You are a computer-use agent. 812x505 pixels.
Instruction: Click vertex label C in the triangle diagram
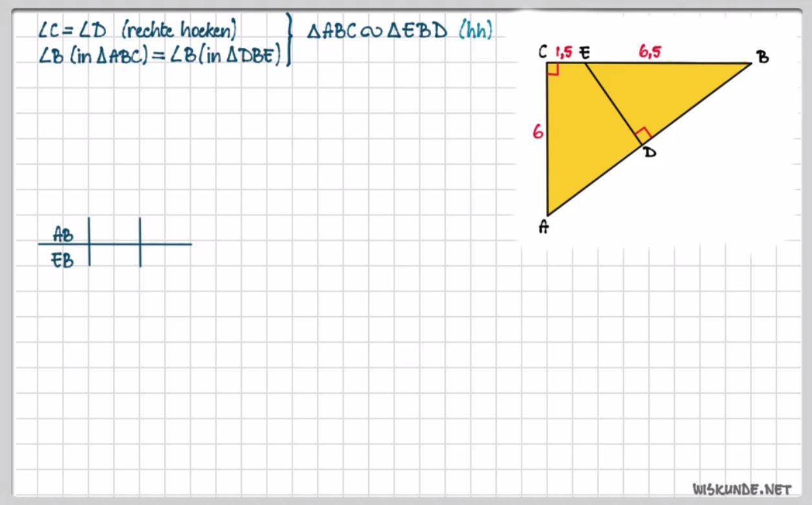point(543,52)
